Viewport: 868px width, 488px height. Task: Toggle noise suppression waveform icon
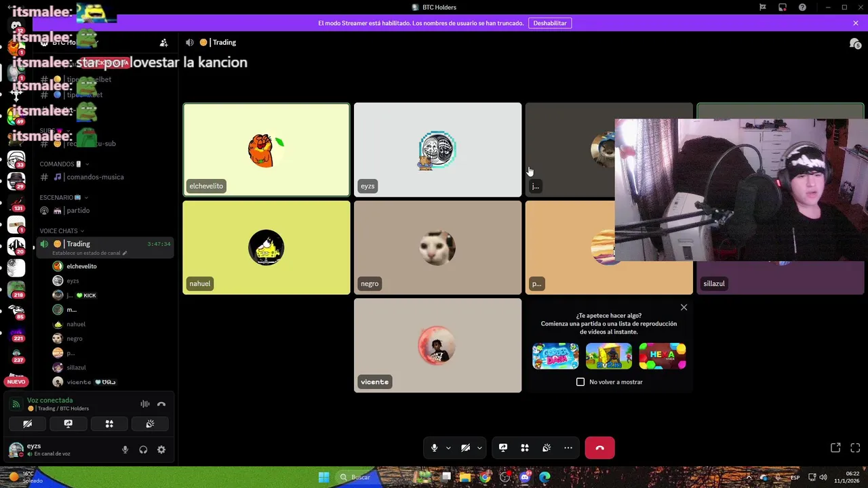click(x=145, y=404)
